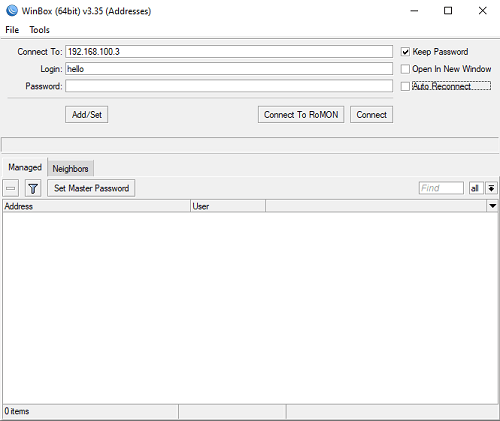Switch to the Neighbors tab
500x421 pixels.
pos(70,169)
